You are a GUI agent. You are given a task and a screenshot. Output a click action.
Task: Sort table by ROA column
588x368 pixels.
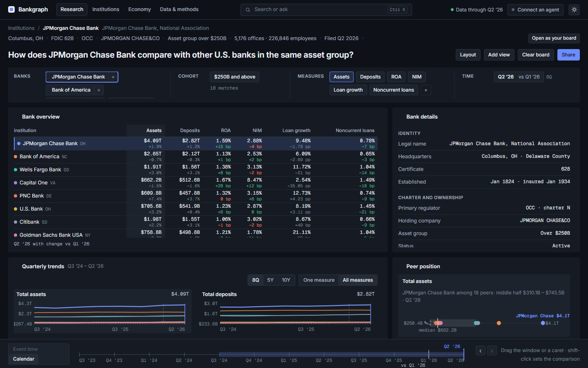click(x=226, y=130)
